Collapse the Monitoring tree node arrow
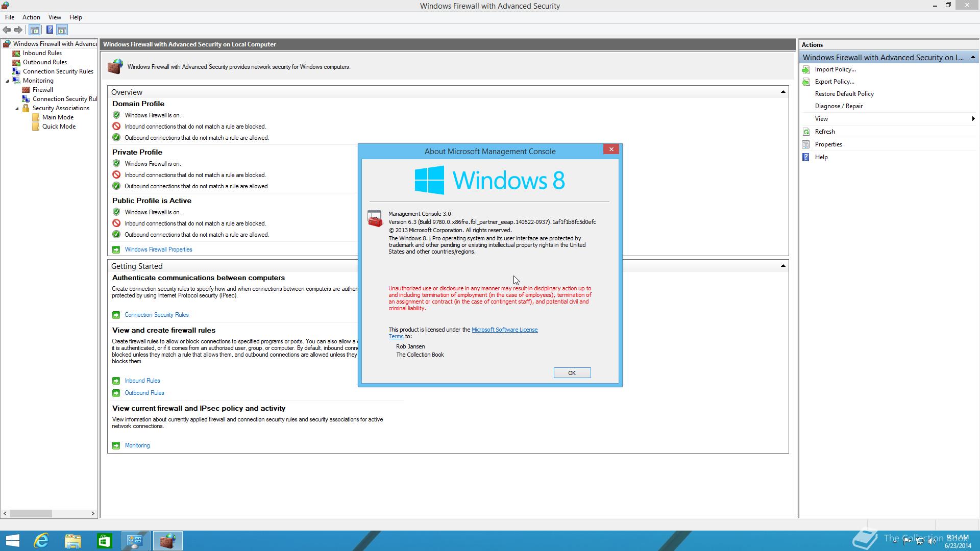The width and height of the screenshot is (980, 551). click(x=7, y=81)
